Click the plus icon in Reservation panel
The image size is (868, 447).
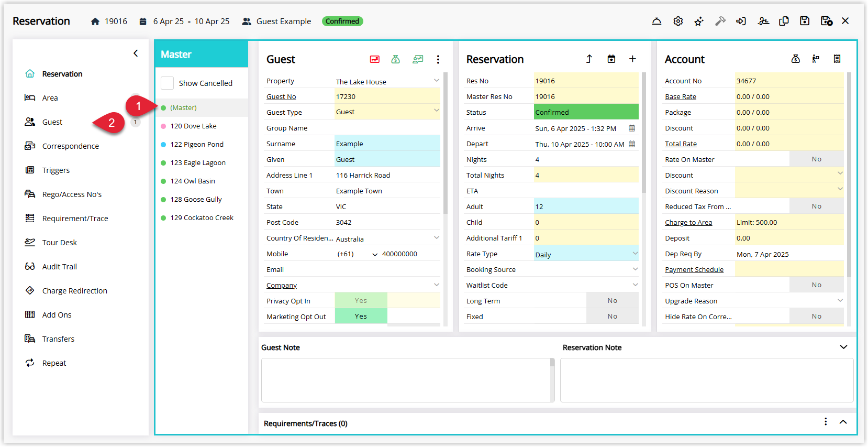click(632, 59)
